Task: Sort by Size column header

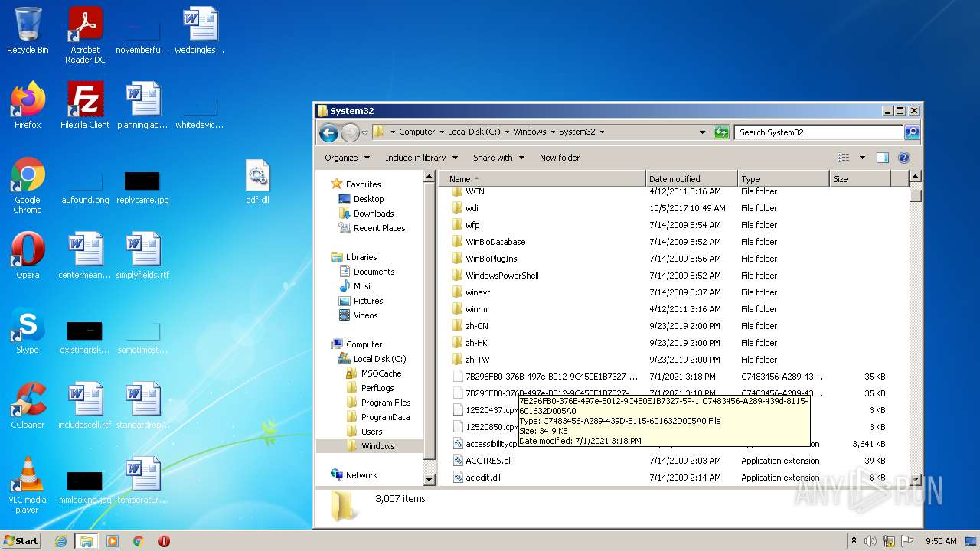Action: 861,179
